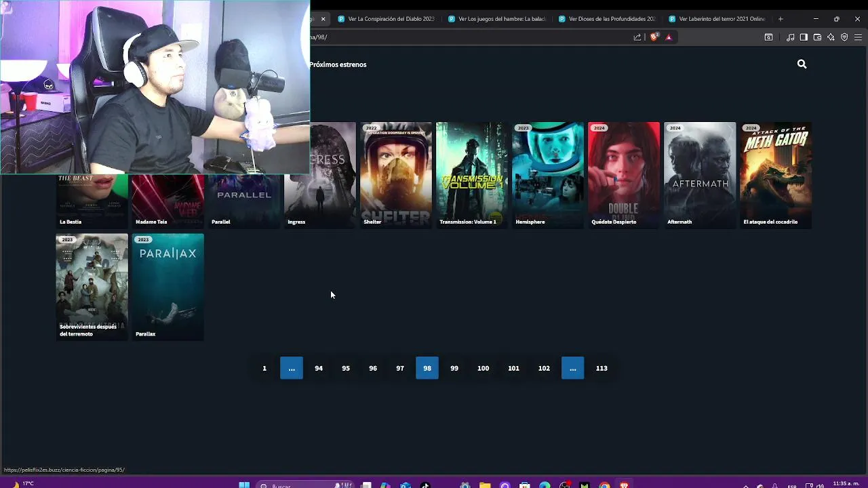Open the Madame Teia movie poster
868x488 pixels.
pyautogui.click(x=168, y=201)
